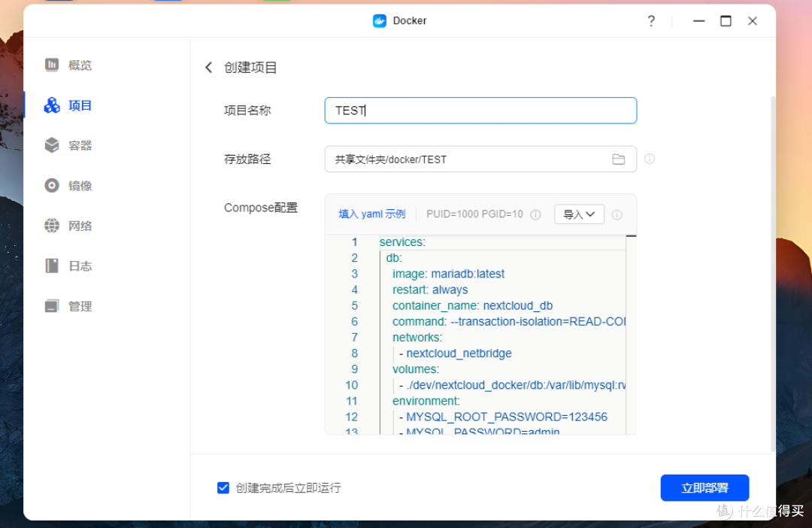The height and width of the screenshot is (528, 812).
Task: Click line 6 'command: --transaction-isolation'
Action: pyautogui.click(x=508, y=321)
